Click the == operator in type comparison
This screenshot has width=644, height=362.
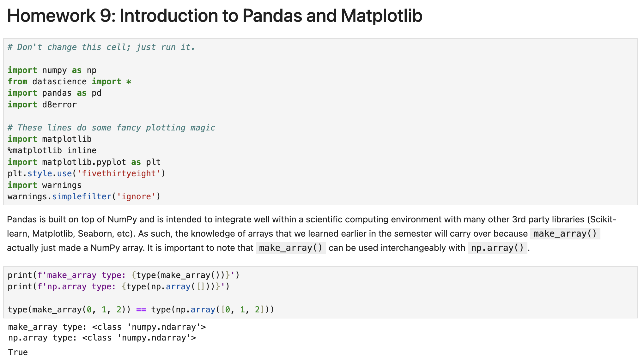141,310
